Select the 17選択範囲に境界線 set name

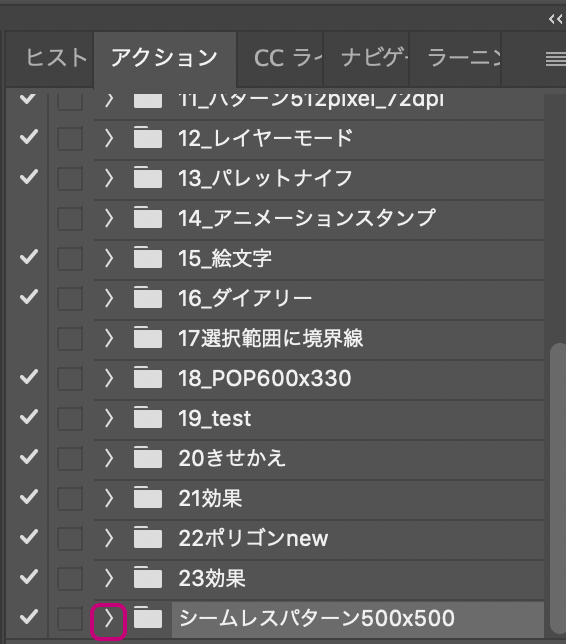[x=271, y=338]
